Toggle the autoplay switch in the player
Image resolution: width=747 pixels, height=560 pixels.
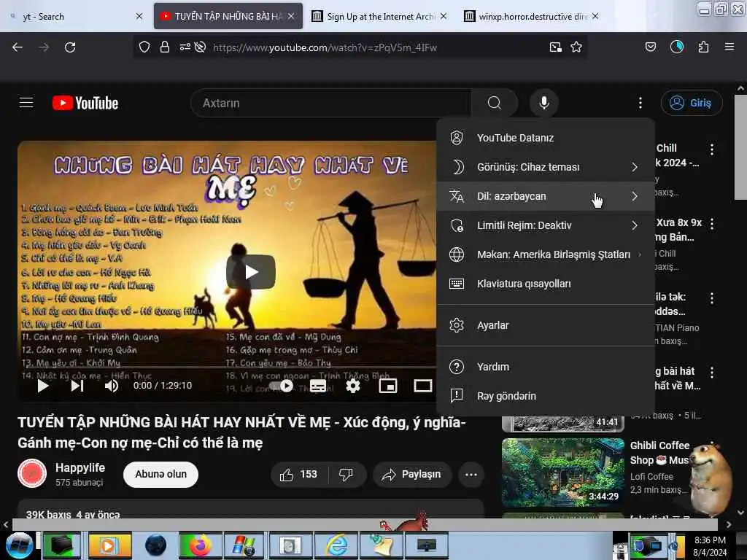pos(281,385)
